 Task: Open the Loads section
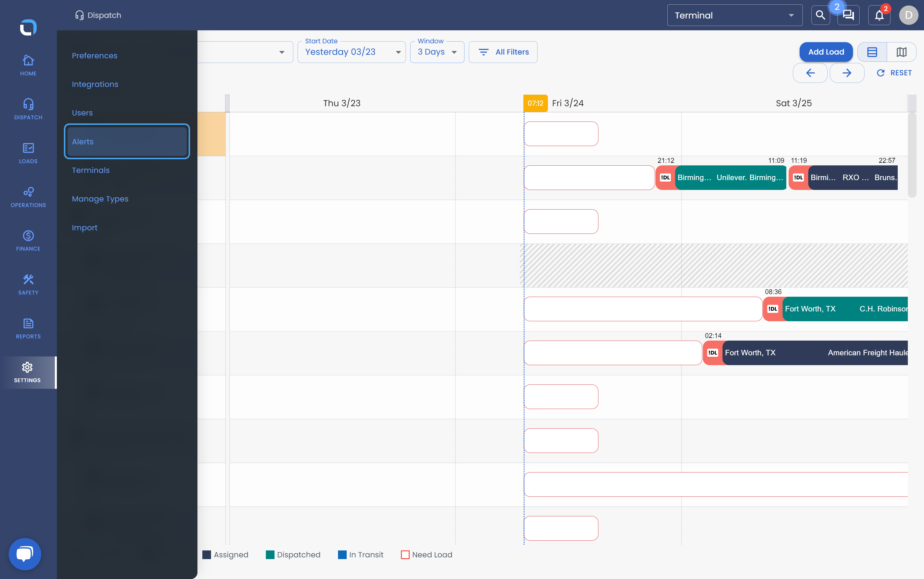[28, 153]
